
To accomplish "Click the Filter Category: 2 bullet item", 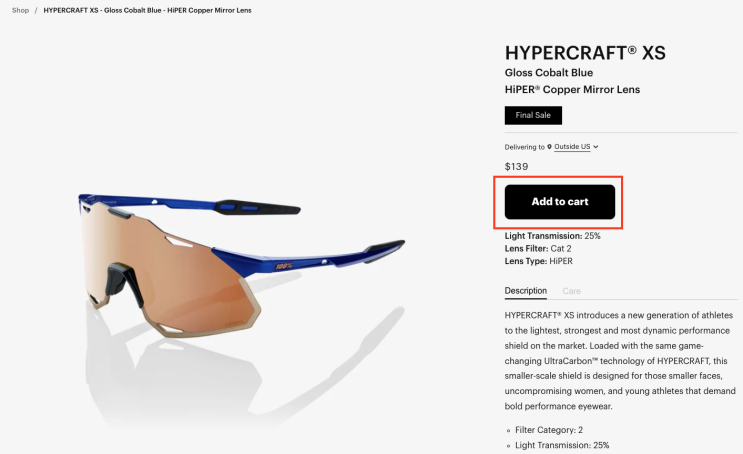I will click(x=549, y=430).
